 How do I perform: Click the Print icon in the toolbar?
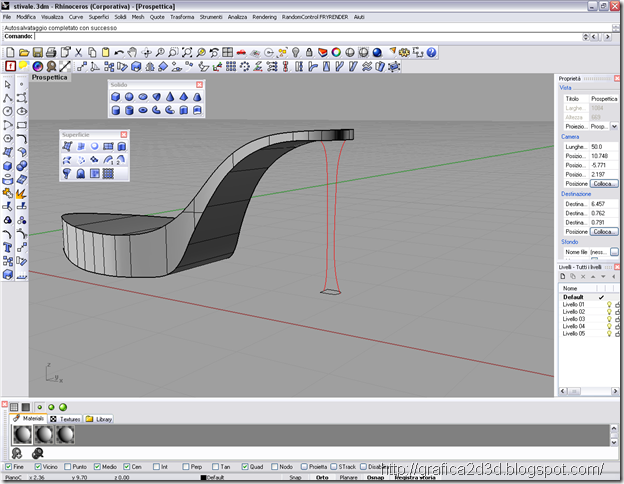pos(51,53)
